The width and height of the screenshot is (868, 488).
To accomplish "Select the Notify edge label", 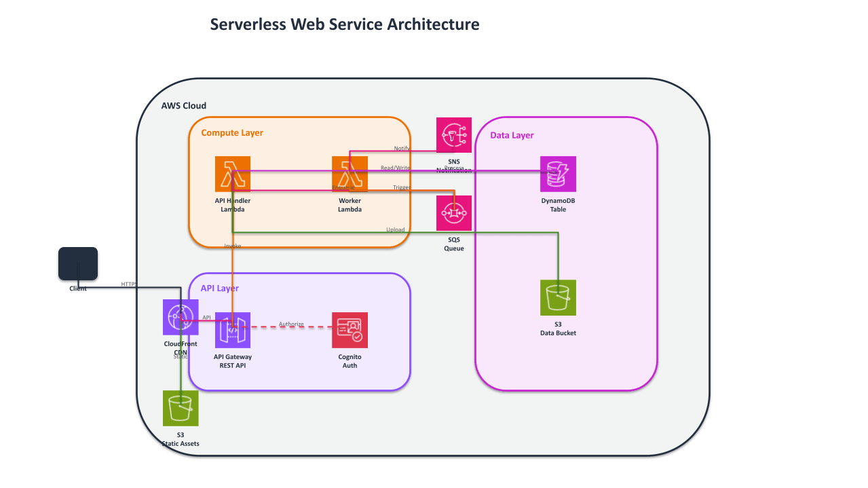I will tap(402, 147).
